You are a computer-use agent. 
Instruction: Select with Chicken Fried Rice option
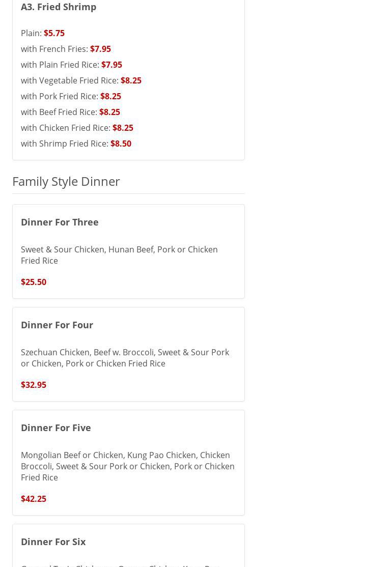point(77,128)
